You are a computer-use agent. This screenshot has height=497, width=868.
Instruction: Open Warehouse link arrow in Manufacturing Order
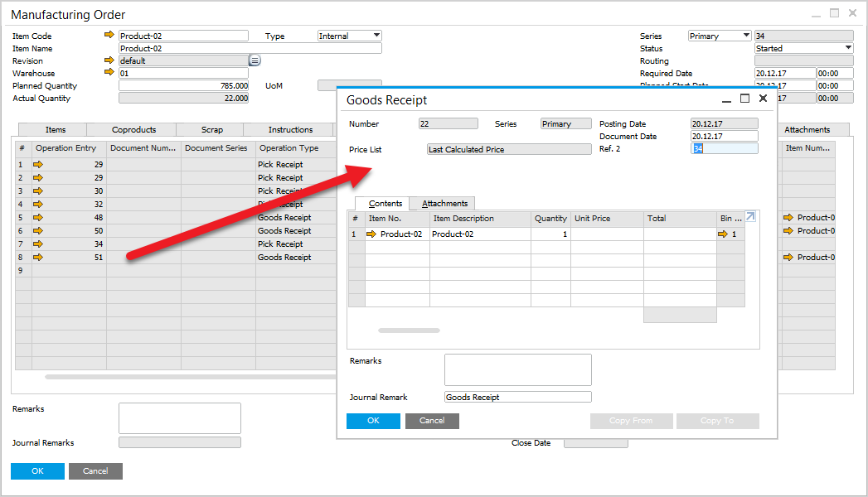(109, 73)
